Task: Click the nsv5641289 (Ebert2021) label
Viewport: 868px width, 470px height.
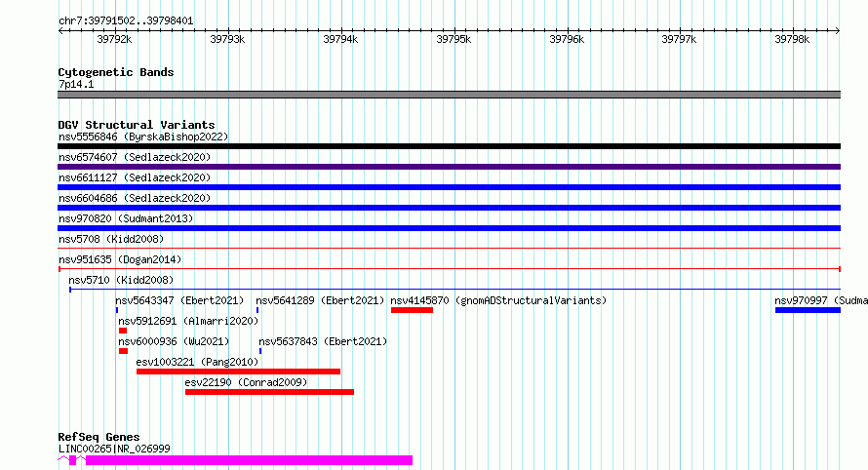Action: [320, 300]
